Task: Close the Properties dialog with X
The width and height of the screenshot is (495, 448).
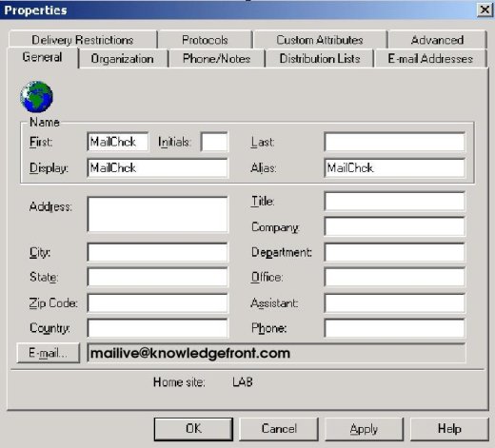Action: point(485,10)
